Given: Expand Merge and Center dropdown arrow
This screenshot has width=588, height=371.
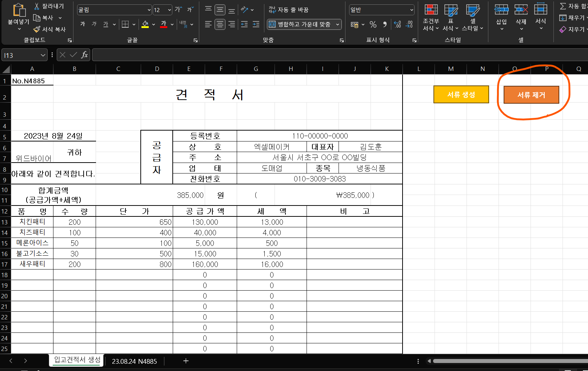Looking at the screenshot, I should (338, 24).
